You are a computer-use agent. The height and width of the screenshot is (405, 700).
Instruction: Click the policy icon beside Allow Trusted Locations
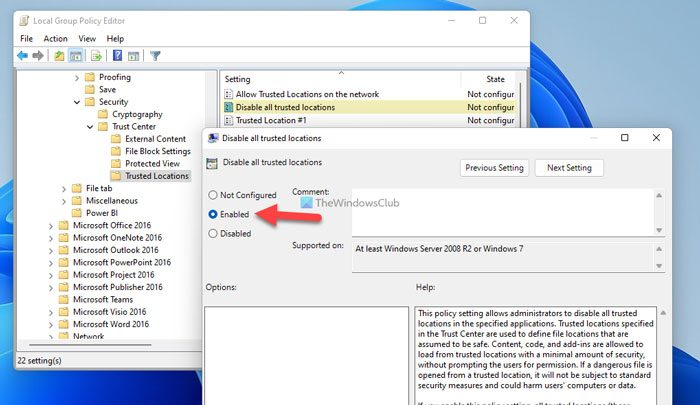click(229, 94)
